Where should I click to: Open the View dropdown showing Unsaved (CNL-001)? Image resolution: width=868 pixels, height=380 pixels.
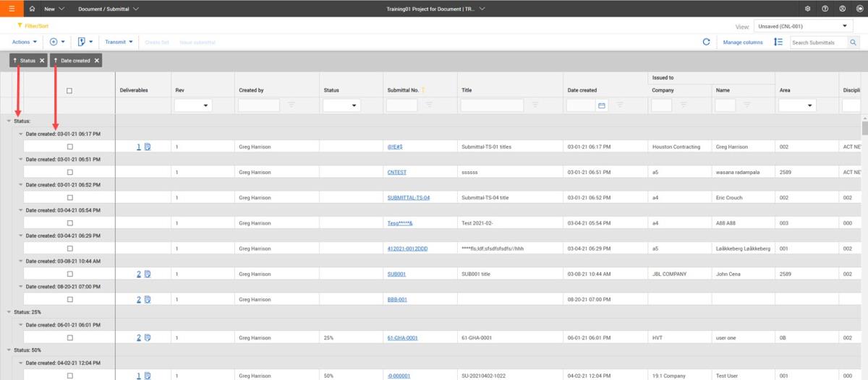pos(803,26)
